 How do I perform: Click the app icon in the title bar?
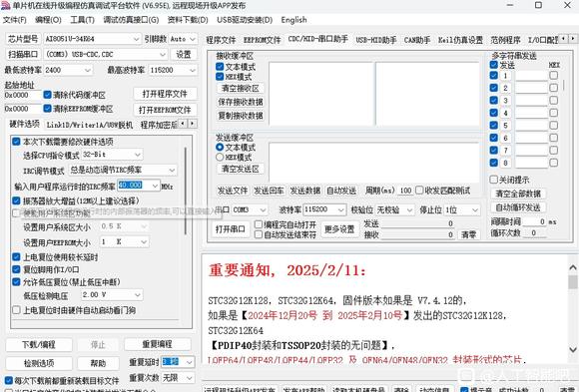click(6, 6)
